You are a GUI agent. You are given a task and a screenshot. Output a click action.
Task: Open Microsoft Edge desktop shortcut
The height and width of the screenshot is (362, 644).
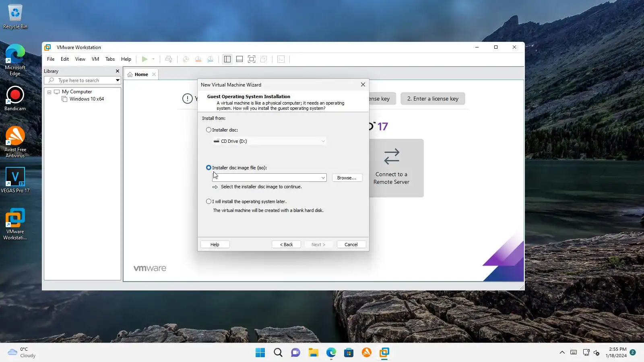(x=15, y=60)
